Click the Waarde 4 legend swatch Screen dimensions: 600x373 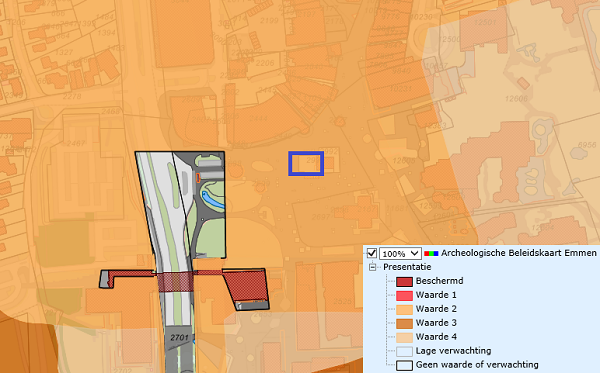[404, 337]
